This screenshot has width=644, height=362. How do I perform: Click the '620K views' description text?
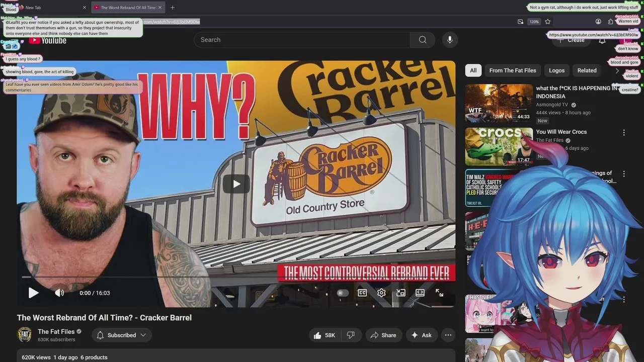coord(36,357)
